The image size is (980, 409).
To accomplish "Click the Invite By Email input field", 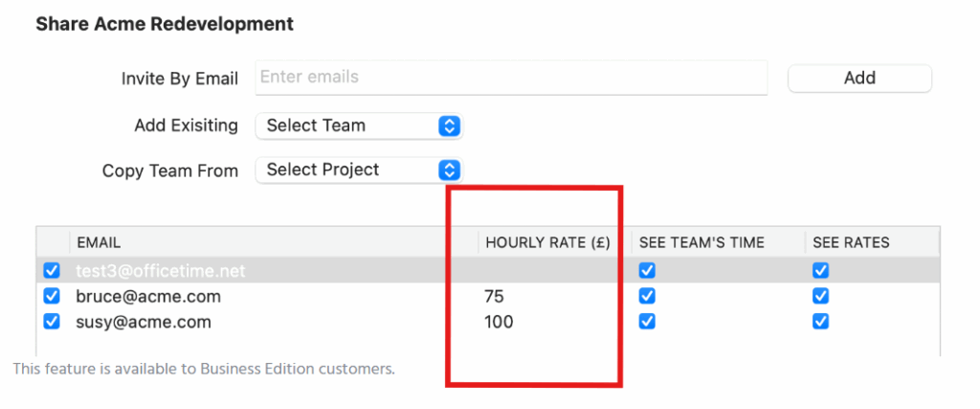I will coord(511,78).
